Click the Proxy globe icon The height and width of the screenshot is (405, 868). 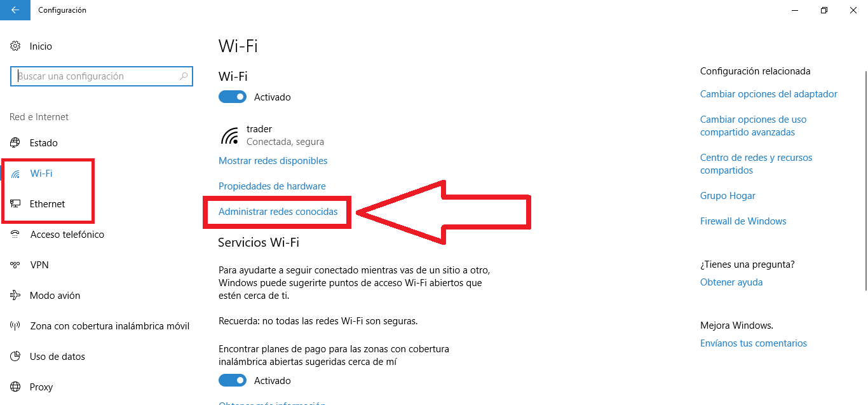coord(15,387)
